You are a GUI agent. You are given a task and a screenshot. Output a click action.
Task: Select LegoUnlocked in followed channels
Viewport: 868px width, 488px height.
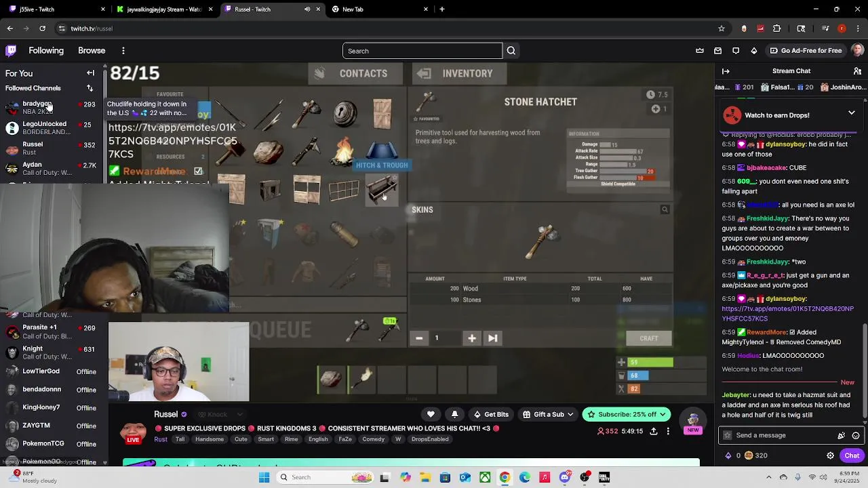[51, 127]
